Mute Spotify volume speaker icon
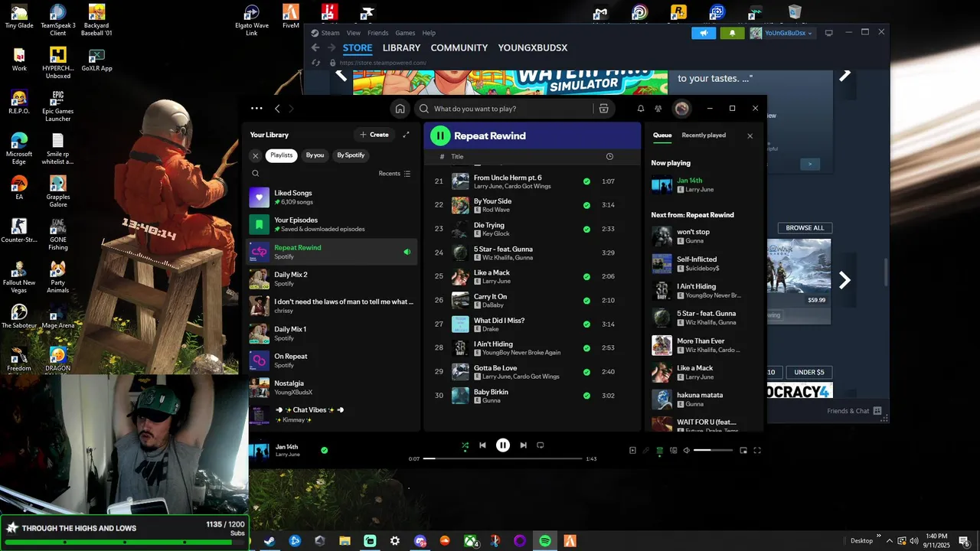Image resolution: width=980 pixels, height=551 pixels. (686, 451)
